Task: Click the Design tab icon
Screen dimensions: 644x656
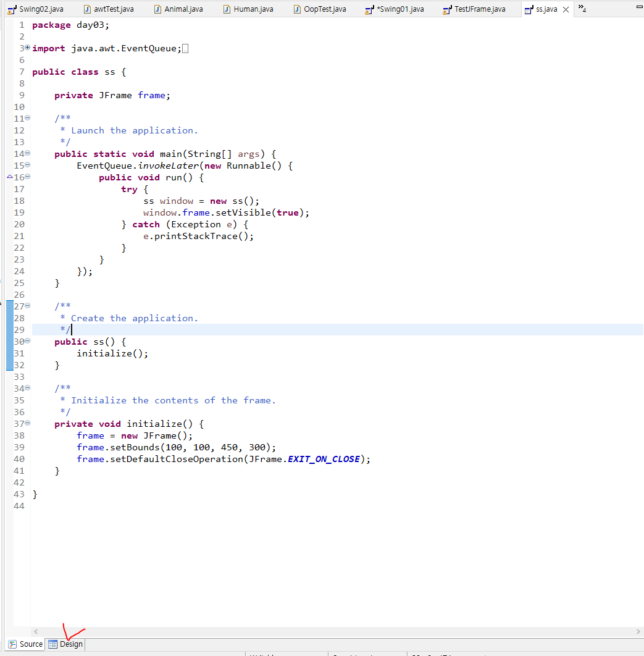Action: click(52, 644)
